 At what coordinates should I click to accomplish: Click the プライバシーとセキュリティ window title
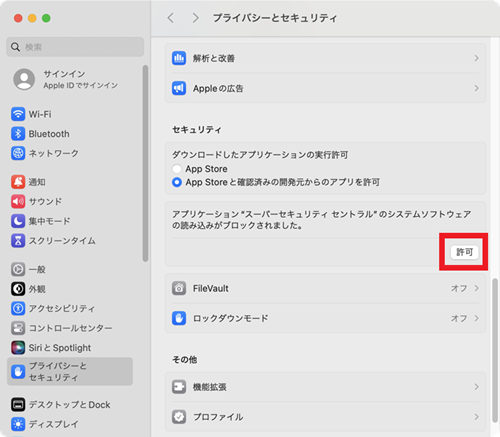point(275,18)
